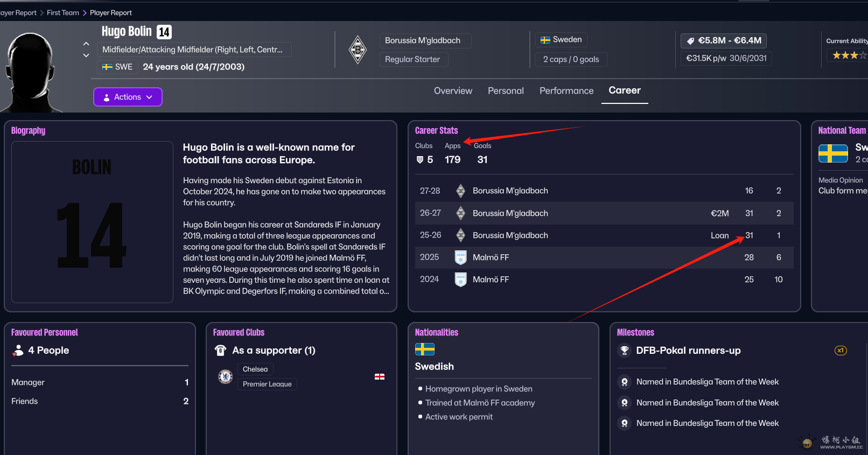Click the Malmö FF crest in the 2025 row
Viewport: 868px width, 455px height.
click(460, 257)
